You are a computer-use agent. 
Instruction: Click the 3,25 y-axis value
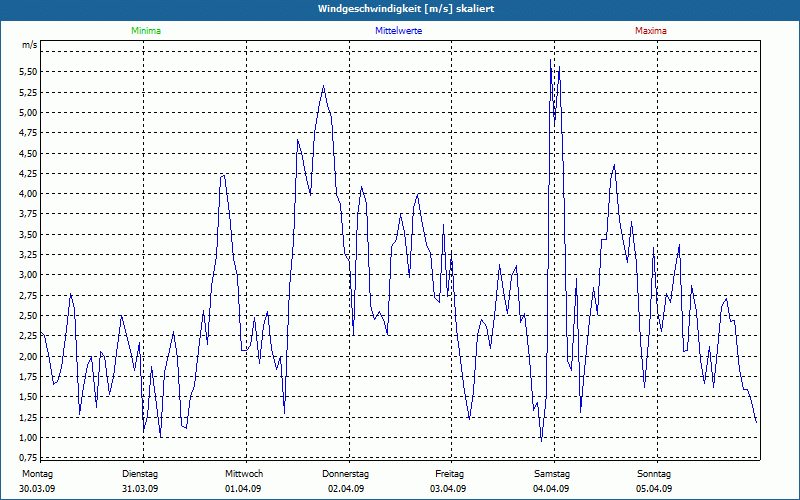coord(28,255)
